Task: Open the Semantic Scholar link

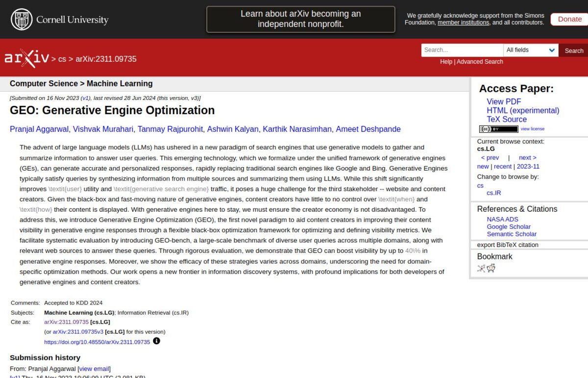Action: tap(512, 234)
